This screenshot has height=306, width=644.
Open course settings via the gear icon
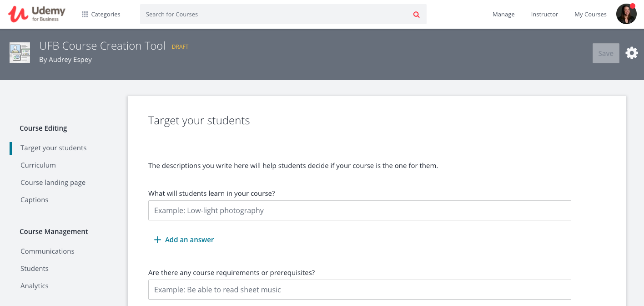pyautogui.click(x=632, y=53)
